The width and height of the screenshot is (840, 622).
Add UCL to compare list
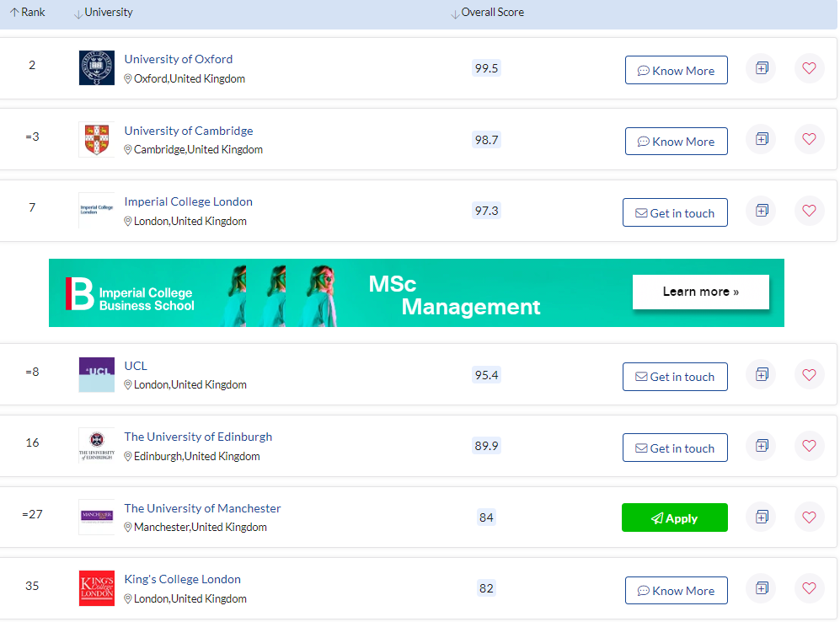click(762, 374)
